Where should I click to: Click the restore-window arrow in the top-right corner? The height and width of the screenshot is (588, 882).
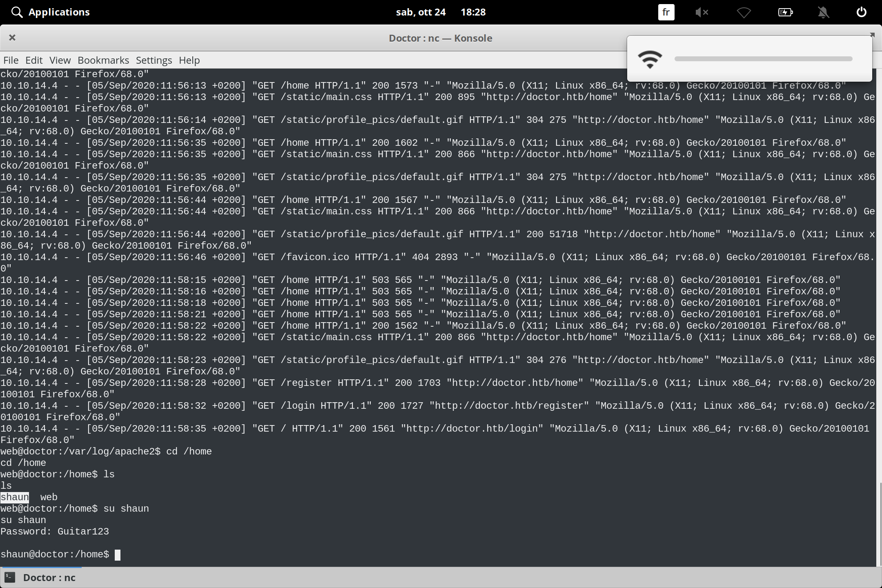(x=872, y=34)
